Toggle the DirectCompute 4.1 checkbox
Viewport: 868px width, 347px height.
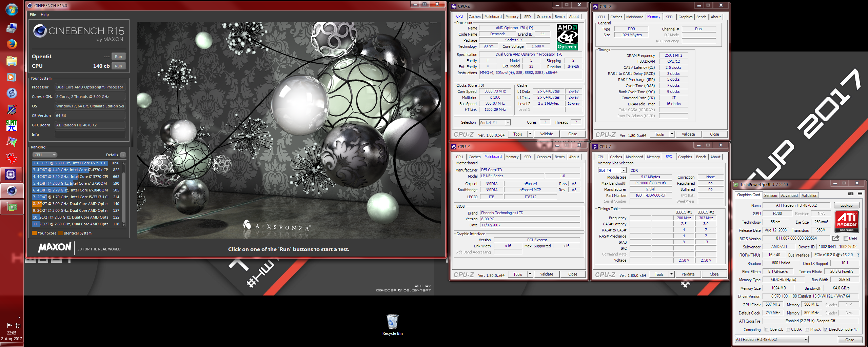pos(826,329)
